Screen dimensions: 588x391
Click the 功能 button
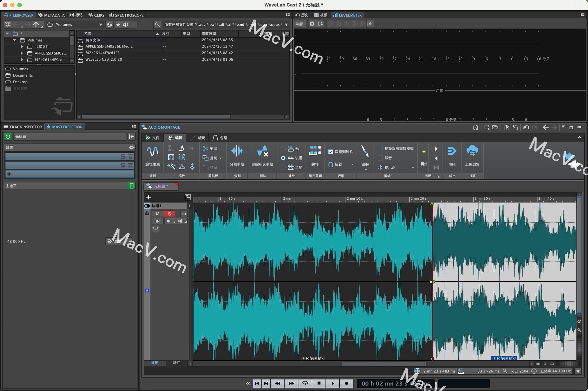300,24
